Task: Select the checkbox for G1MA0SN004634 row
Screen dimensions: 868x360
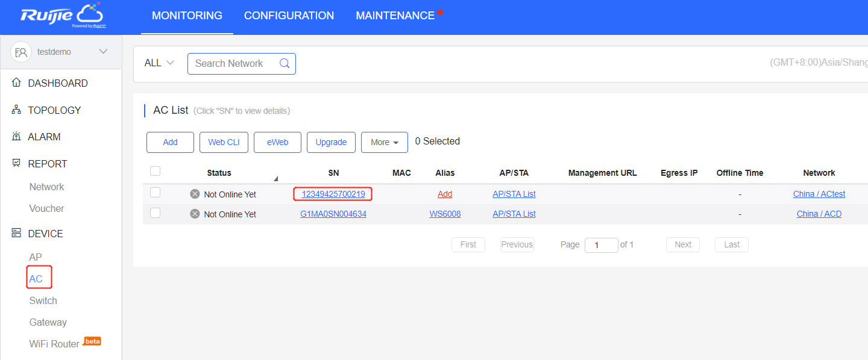Action: point(155,213)
